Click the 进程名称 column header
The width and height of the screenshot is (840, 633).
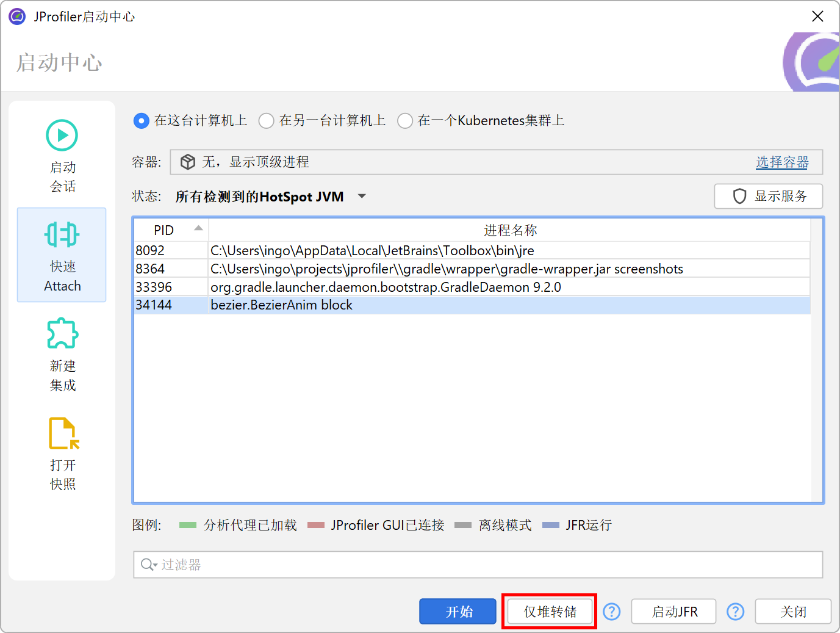[x=510, y=230]
